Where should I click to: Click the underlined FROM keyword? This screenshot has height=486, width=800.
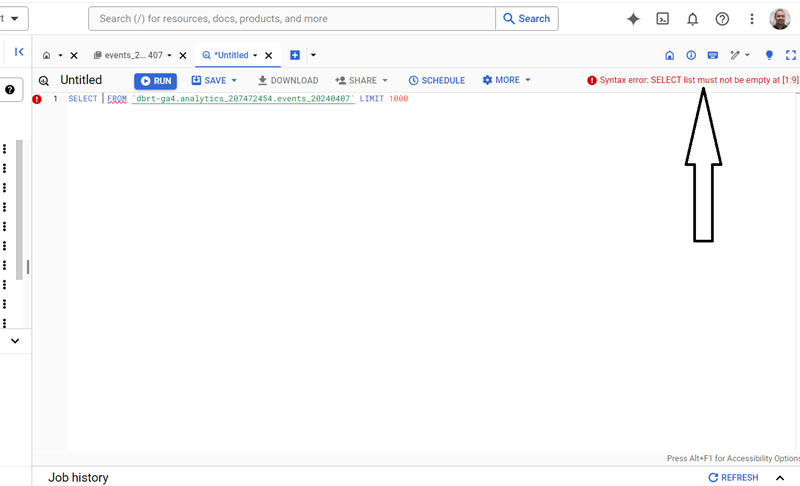(x=117, y=98)
